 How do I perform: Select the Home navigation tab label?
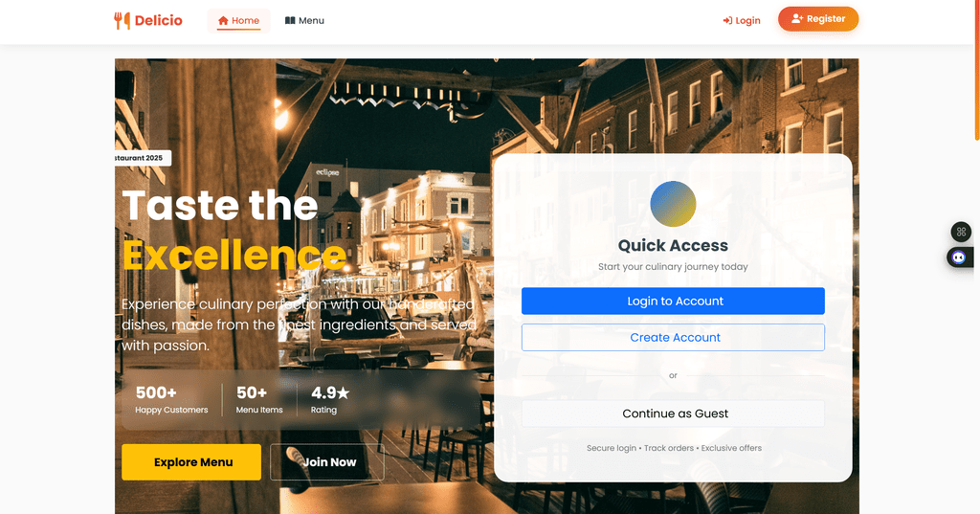tap(246, 21)
